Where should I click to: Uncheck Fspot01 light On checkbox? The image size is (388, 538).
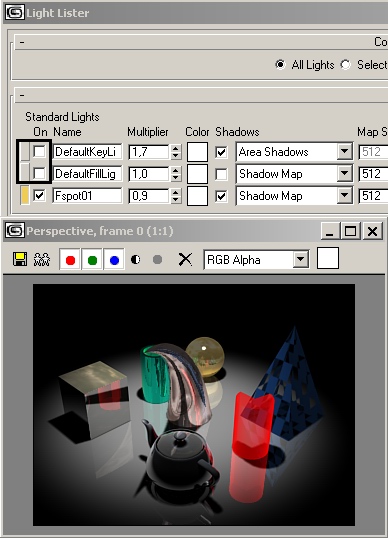[39, 196]
